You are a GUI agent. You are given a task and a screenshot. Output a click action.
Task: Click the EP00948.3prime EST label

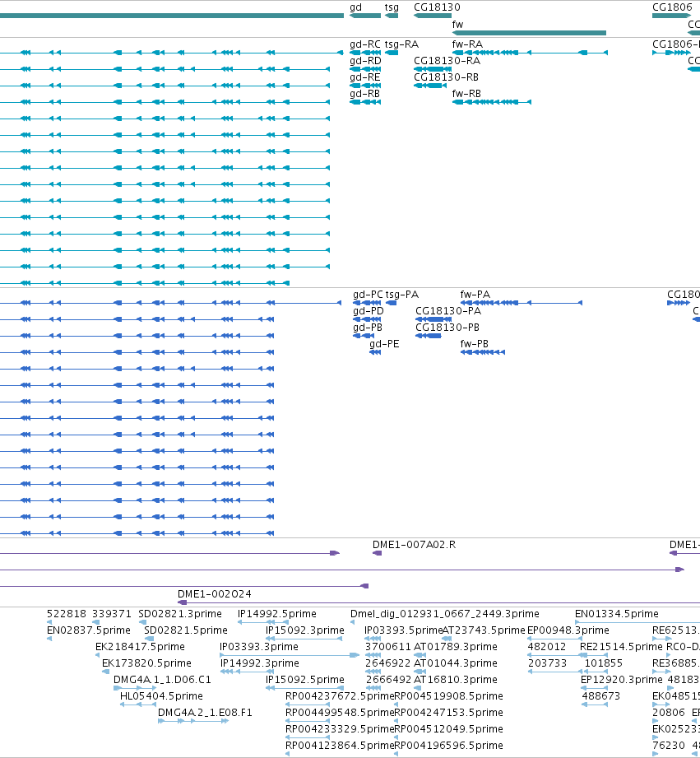(x=568, y=630)
